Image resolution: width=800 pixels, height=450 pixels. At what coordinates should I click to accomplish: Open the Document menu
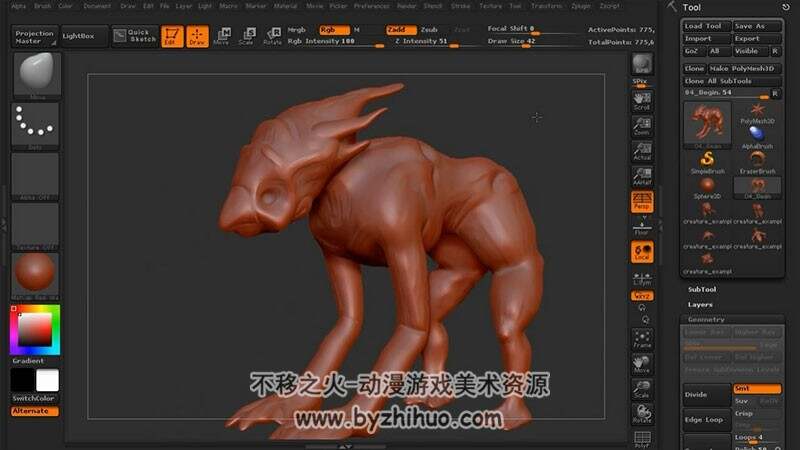[x=97, y=6]
